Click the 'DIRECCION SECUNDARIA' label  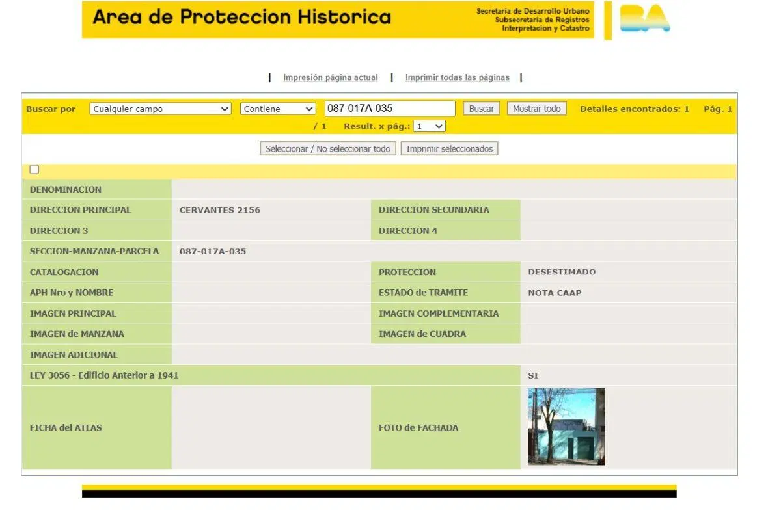[434, 210]
